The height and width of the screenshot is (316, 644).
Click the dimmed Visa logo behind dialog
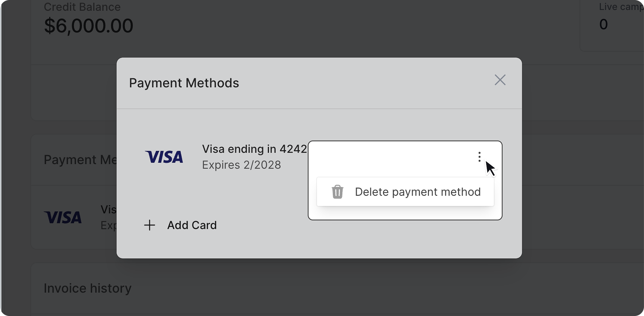point(63,217)
